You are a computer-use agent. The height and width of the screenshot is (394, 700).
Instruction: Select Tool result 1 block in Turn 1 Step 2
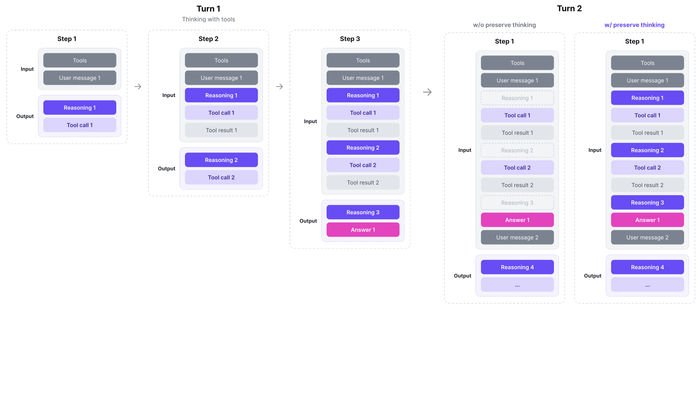tap(221, 130)
